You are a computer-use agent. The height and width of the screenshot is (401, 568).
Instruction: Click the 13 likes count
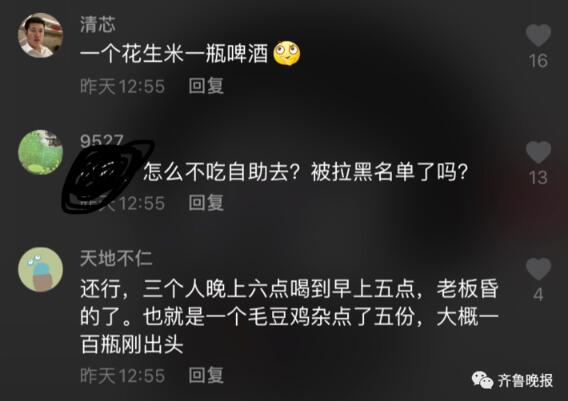538,178
